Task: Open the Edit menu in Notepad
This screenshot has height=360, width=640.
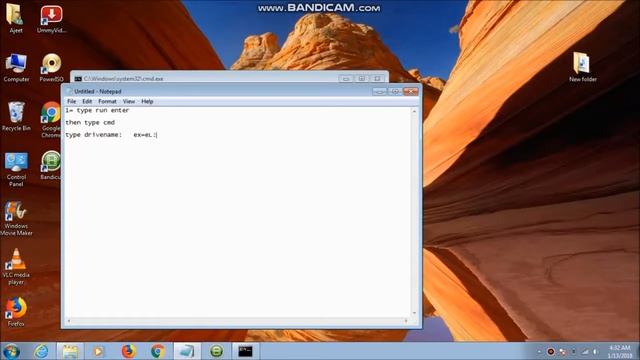Action: pos(87,102)
